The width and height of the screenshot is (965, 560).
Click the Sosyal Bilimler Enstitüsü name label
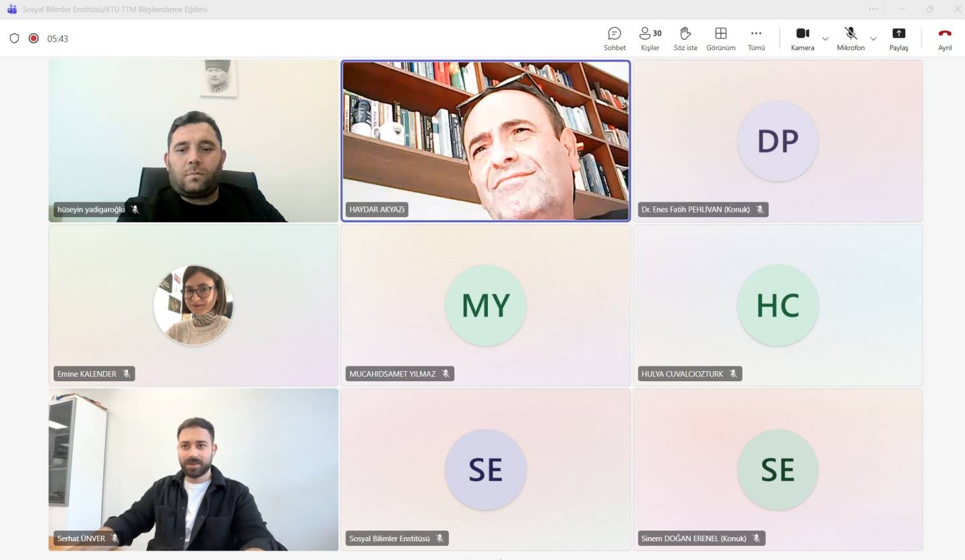click(x=389, y=539)
